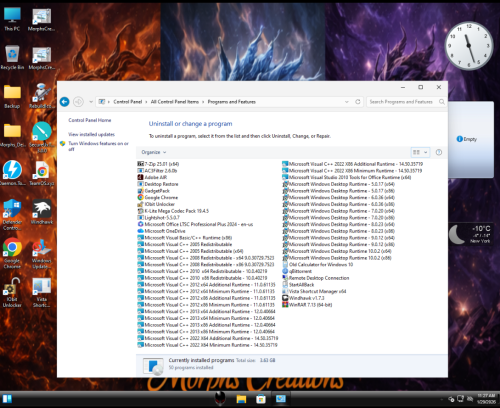500x408 pixels.
Task: Open the Organize dropdown menu
Action: [154, 152]
